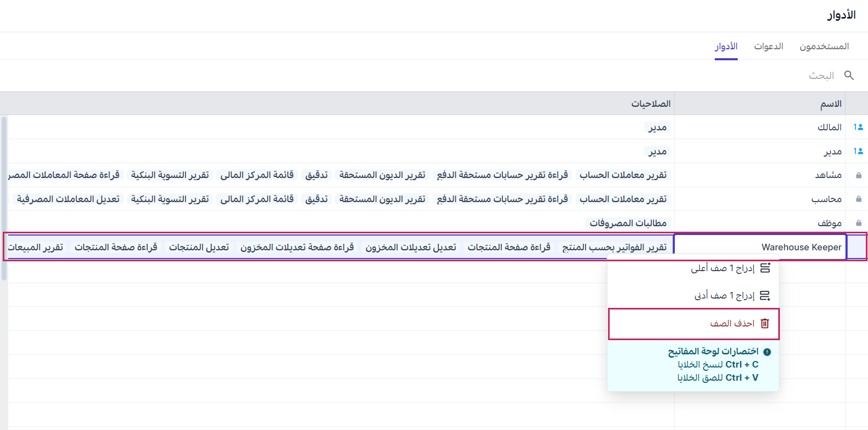Screen dimensions: 868x430
Task: Select إدراج 1 صف أدنى menu entry
Action: [x=724, y=296]
